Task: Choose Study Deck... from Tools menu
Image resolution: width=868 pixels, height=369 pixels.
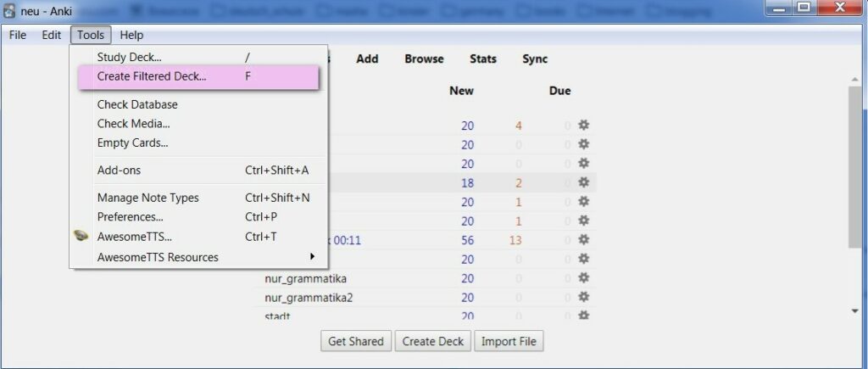Action: point(198,57)
